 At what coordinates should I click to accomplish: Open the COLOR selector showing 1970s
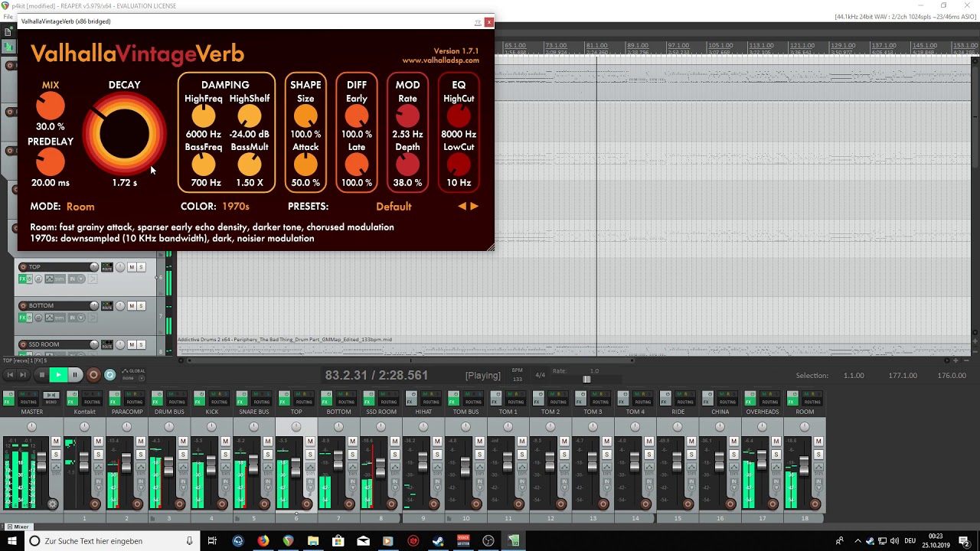tap(236, 207)
